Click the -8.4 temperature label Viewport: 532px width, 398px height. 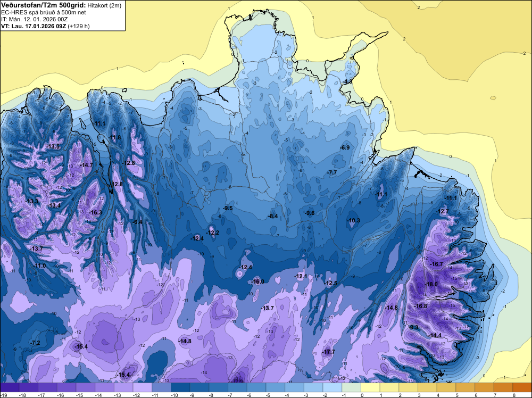point(273,216)
